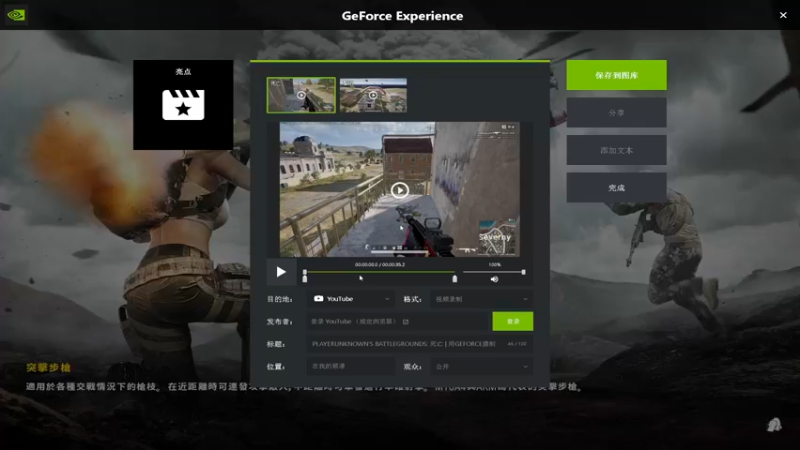This screenshot has height=450, width=800.
Task: Click the location (位置) input field
Action: pyautogui.click(x=351, y=366)
